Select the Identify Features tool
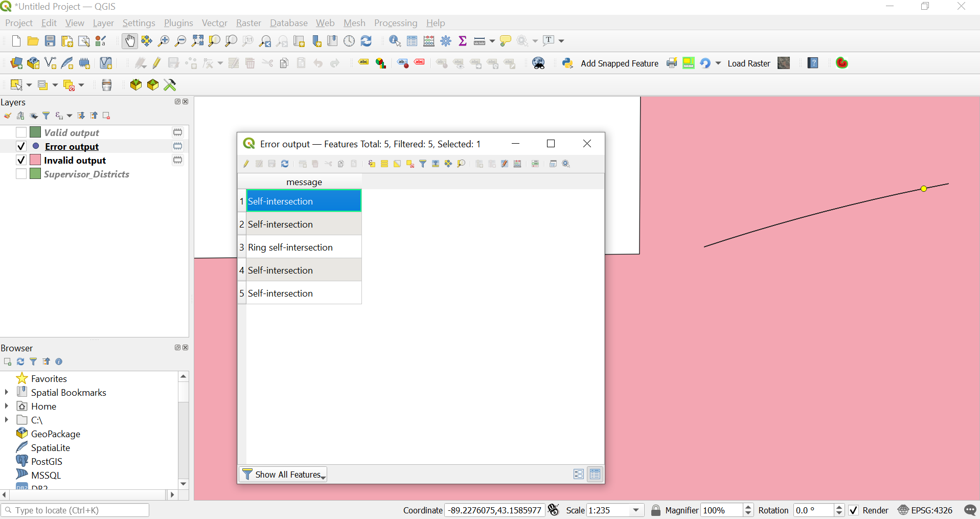The image size is (980, 519). pyautogui.click(x=395, y=41)
